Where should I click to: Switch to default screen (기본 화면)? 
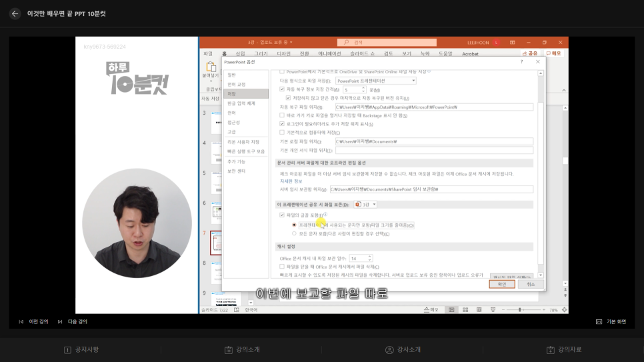(611, 322)
